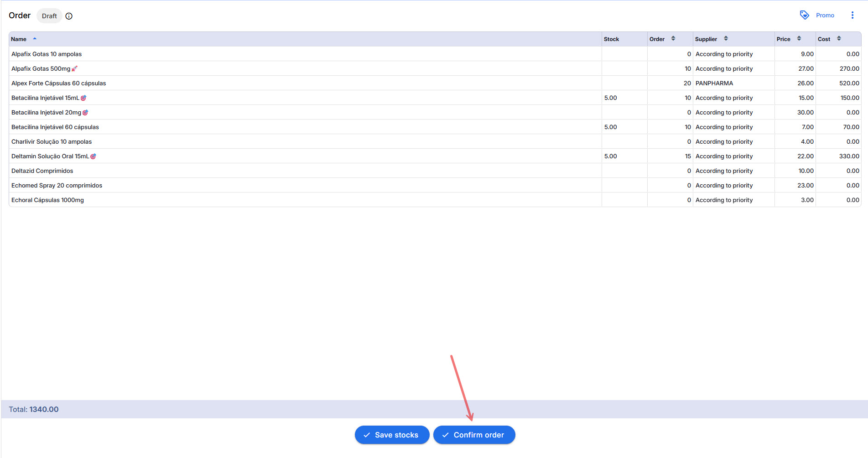Select the Echomed Spray 20 comprimidos name

(57, 185)
